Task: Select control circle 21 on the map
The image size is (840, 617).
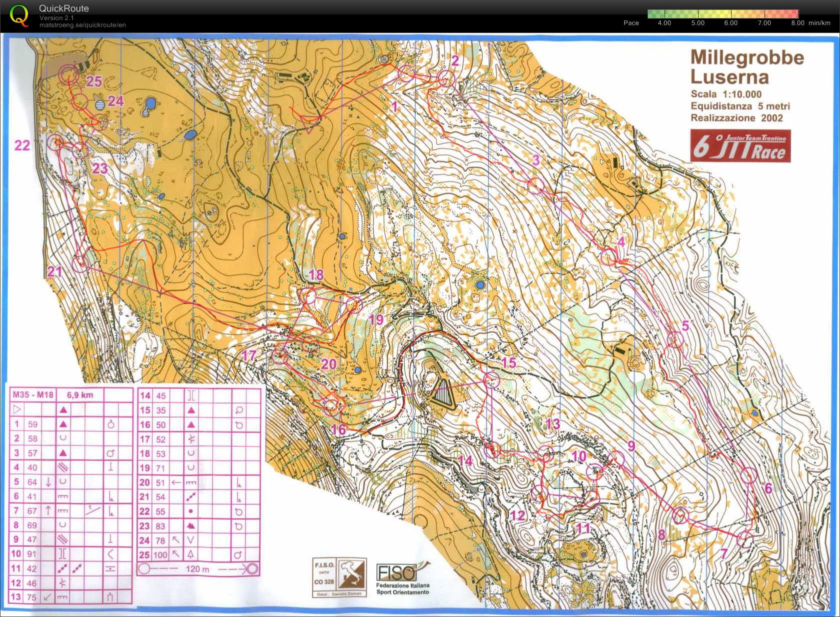Action: [x=80, y=264]
